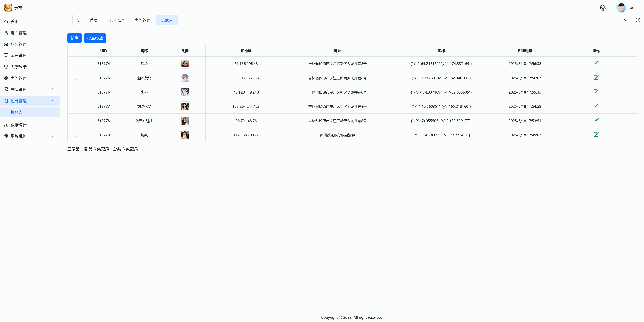Toggle fullscreen mode icon
The image size is (644, 322).
point(638,20)
